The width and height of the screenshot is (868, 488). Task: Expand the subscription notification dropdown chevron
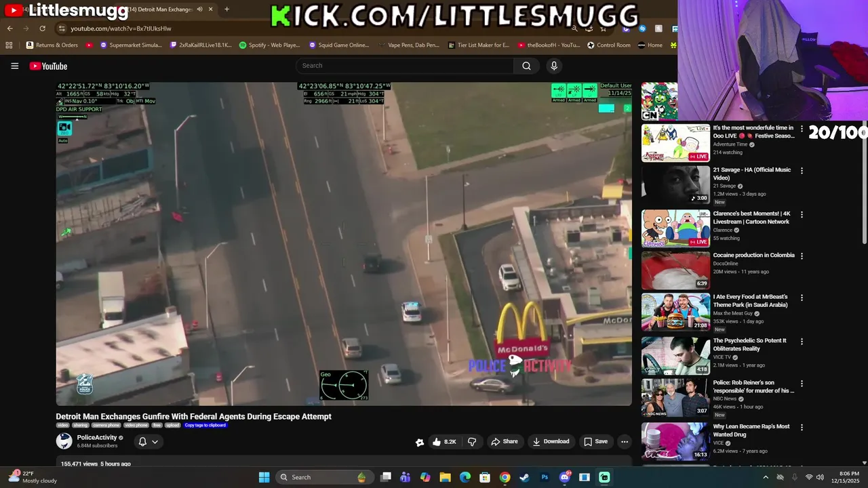tap(155, 441)
